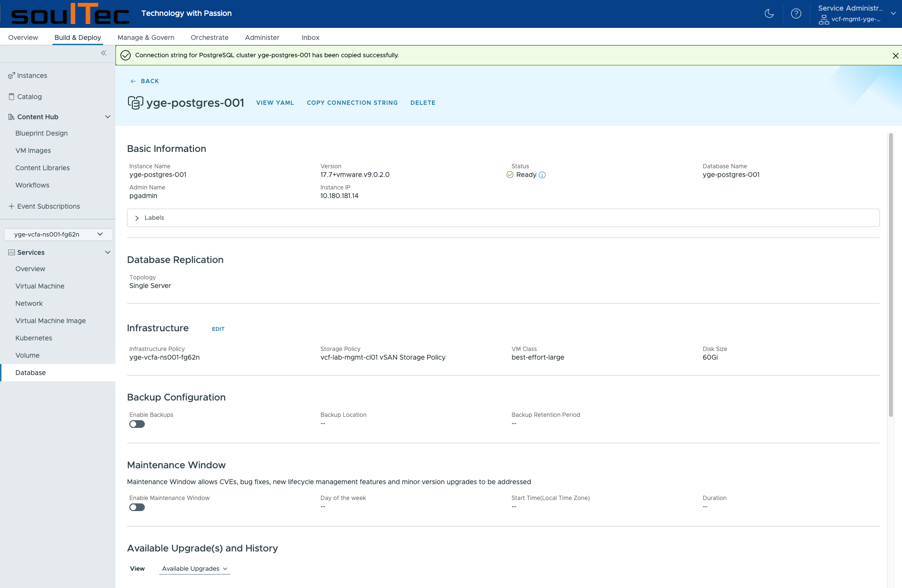
Task: Collapse the sidebar with the chevron icon
Action: click(x=103, y=53)
